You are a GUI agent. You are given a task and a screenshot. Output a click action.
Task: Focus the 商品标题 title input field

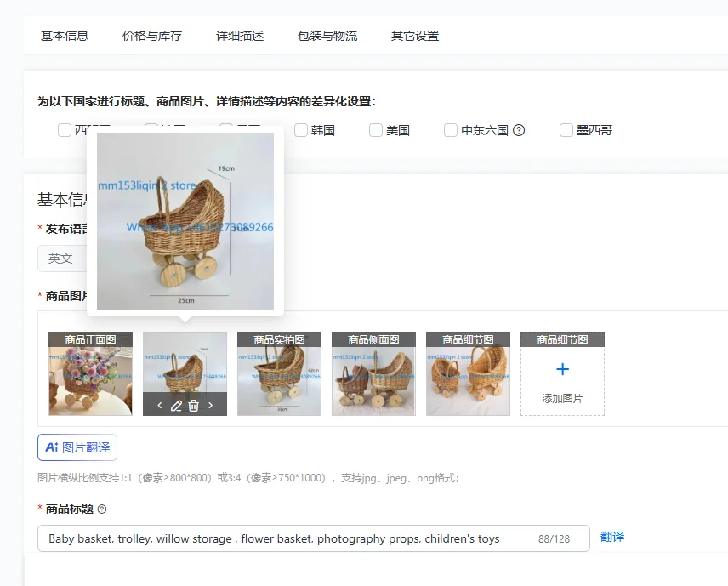314,538
